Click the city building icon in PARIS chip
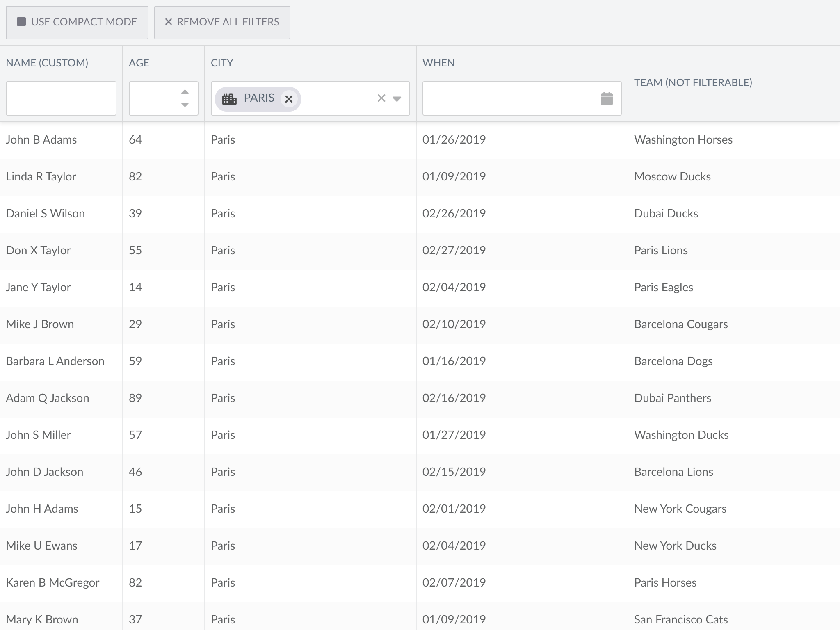 pyautogui.click(x=229, y=99)
